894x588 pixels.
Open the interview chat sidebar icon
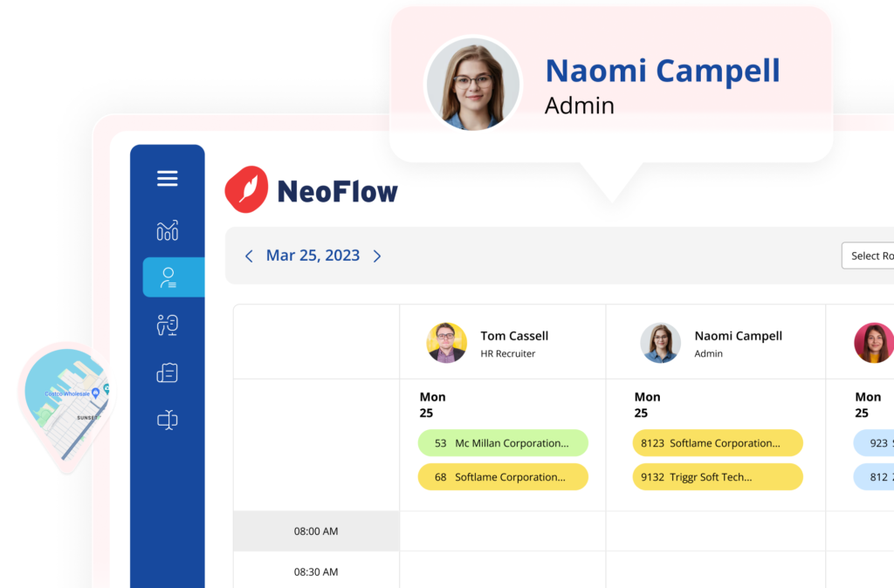[167, 325]
